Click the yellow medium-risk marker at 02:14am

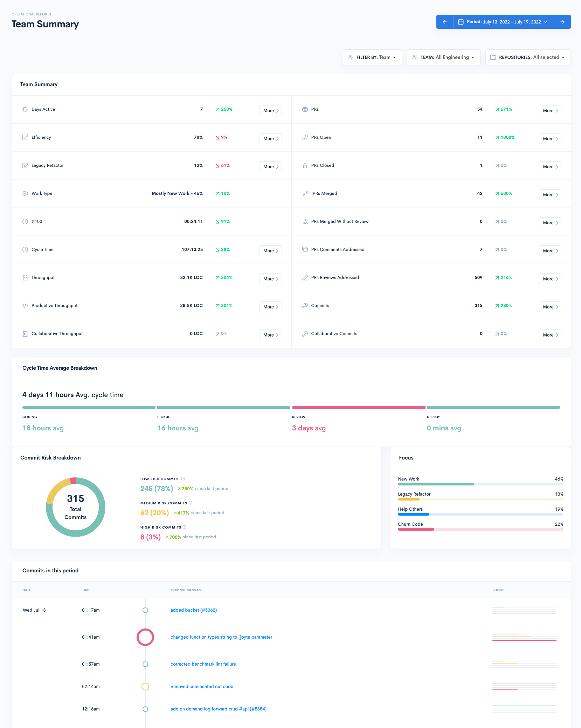coord(145,687)
